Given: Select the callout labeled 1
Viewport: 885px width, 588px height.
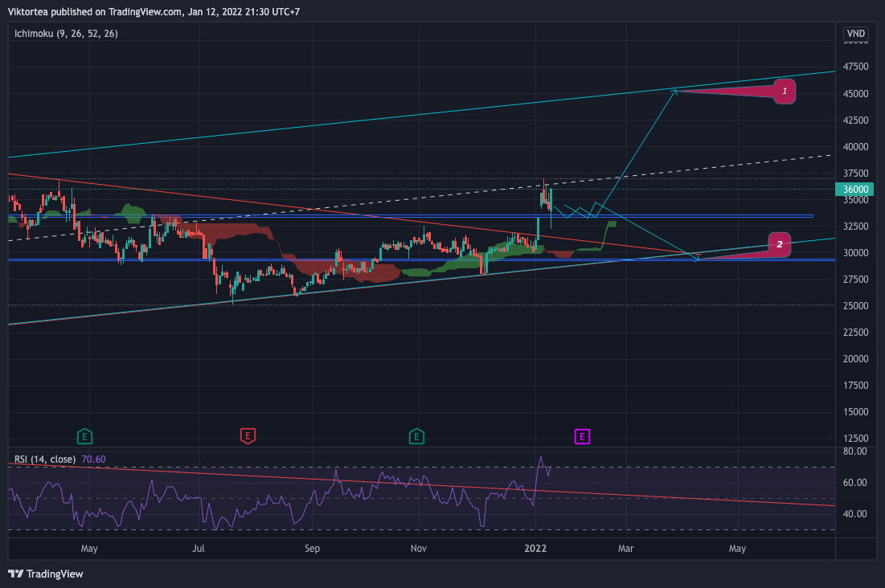Looking at the screenshot, I should [784, 91].
